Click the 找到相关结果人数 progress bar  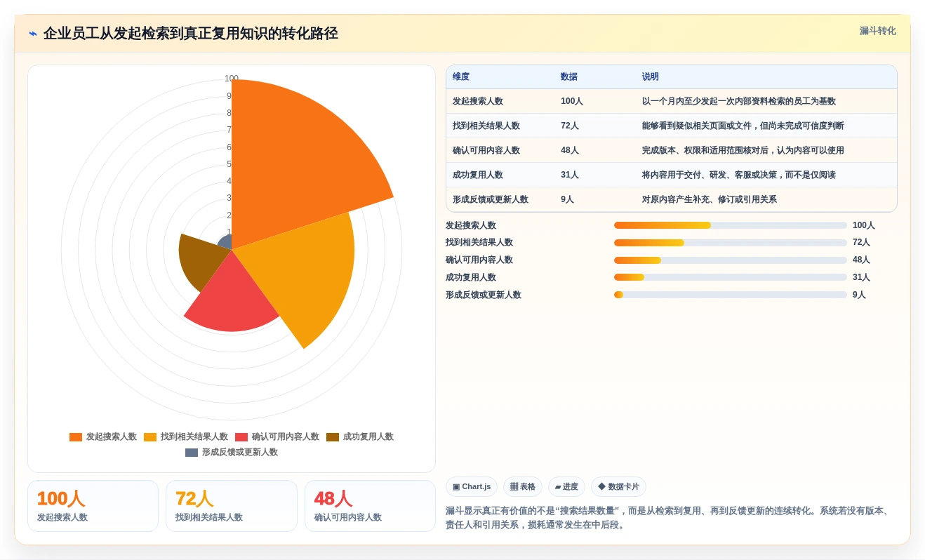(x=731, y=243)
